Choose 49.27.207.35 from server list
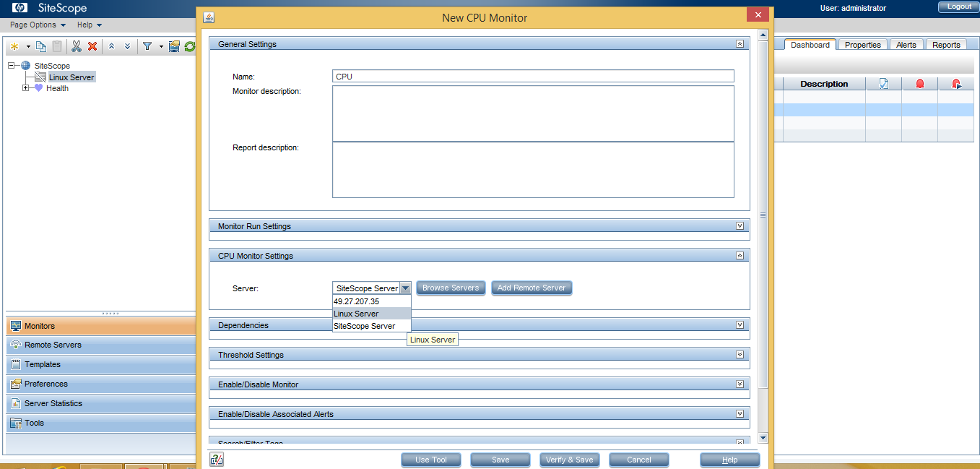The width and height of the screenshot is (980, 469). pyautogui.click(x=371, y=301)
